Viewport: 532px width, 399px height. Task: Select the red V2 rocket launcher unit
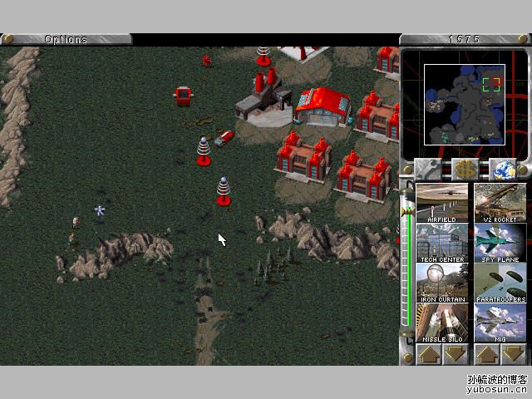pyautogui.click(x=224, y=138)
